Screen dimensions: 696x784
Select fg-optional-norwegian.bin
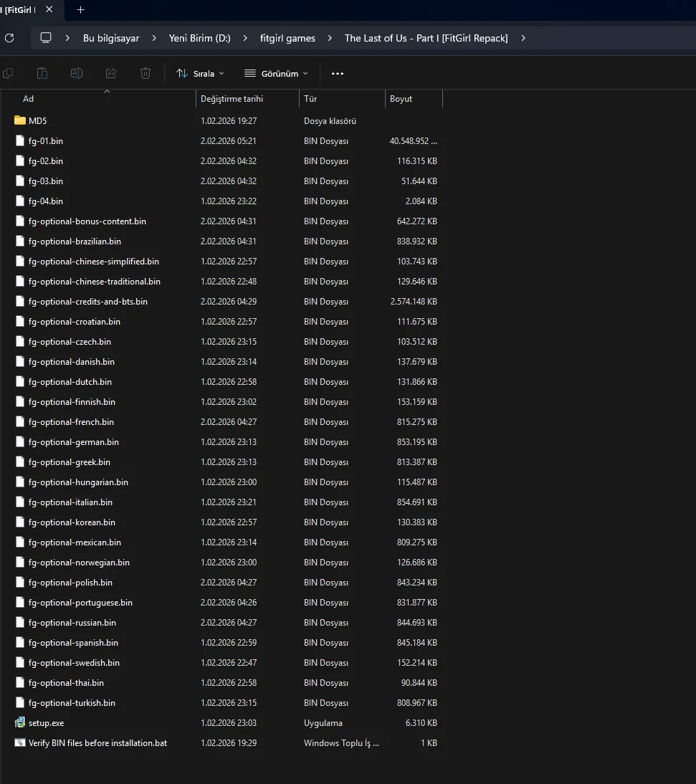[79, 563]
